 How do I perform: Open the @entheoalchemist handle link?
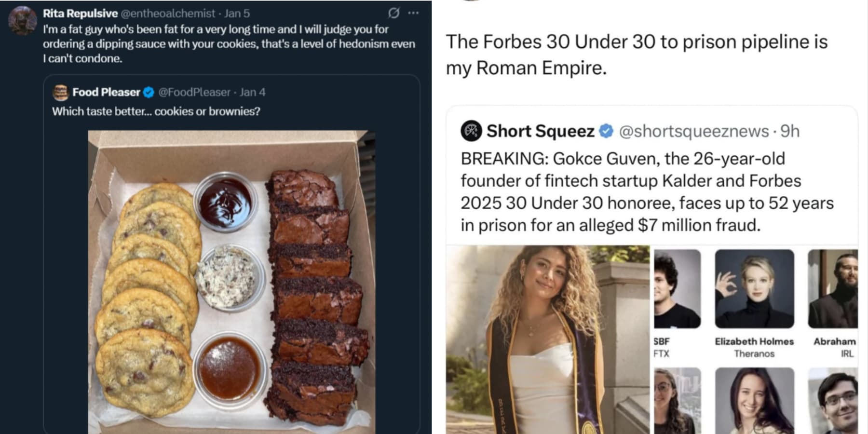pos(168,14)
